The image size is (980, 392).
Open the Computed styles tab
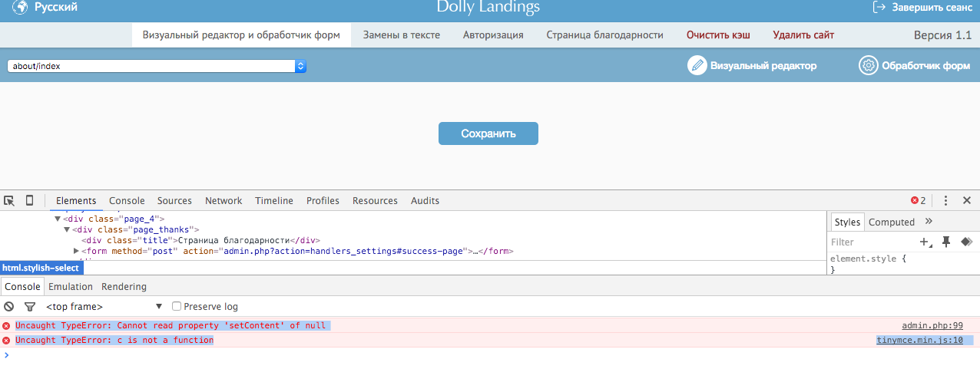click(891, 222)
